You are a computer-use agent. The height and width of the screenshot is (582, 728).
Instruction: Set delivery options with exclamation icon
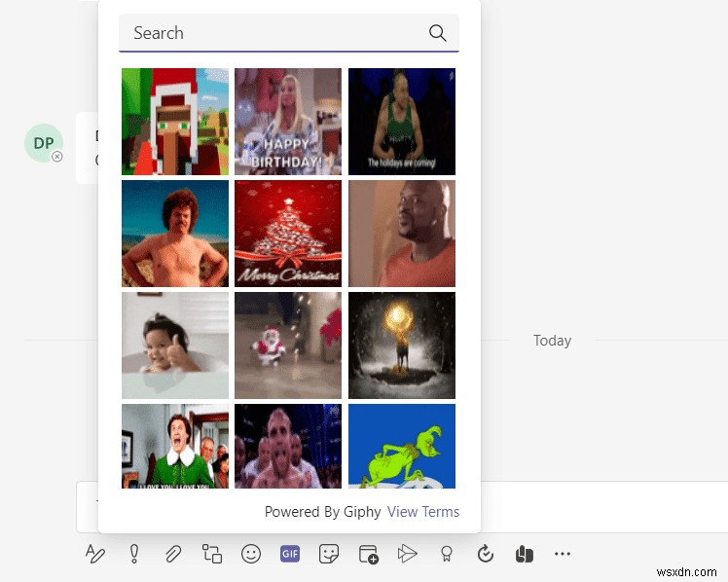[x=134, y=554]
